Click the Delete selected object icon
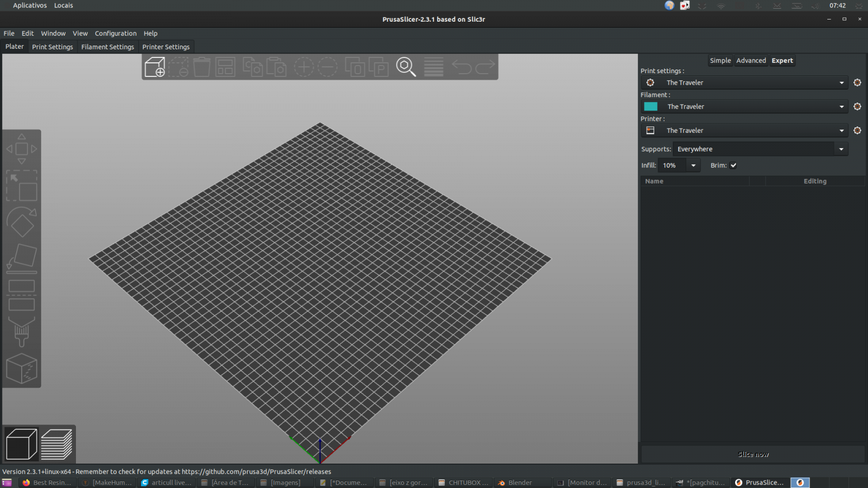 178,67
